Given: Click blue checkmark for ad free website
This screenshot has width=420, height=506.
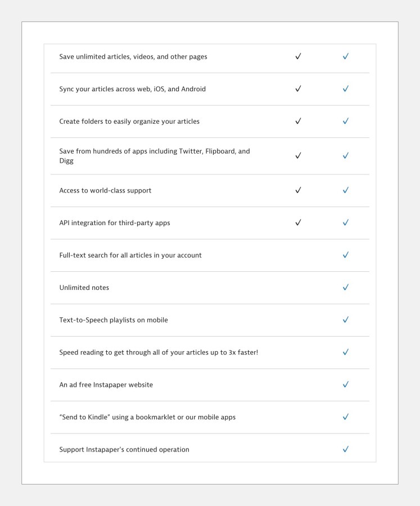Looking at the screenshot, I should click(x=346, y=384).
